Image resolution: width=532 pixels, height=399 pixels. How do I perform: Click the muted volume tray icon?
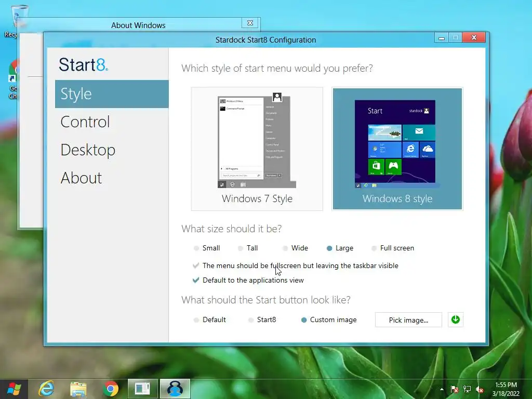tap(480, 389)
